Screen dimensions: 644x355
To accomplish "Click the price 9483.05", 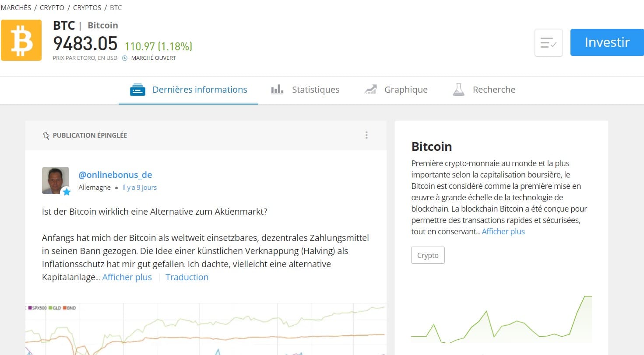I will (x=85, y=44).
